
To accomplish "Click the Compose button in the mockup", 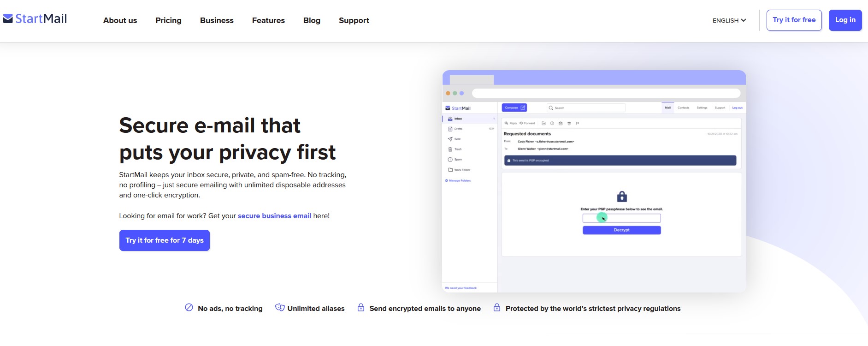I will [x=514, y=107].
